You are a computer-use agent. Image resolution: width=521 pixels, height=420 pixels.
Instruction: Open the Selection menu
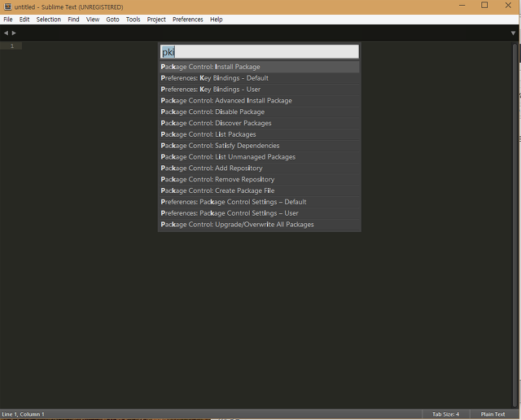coord(49,20)
